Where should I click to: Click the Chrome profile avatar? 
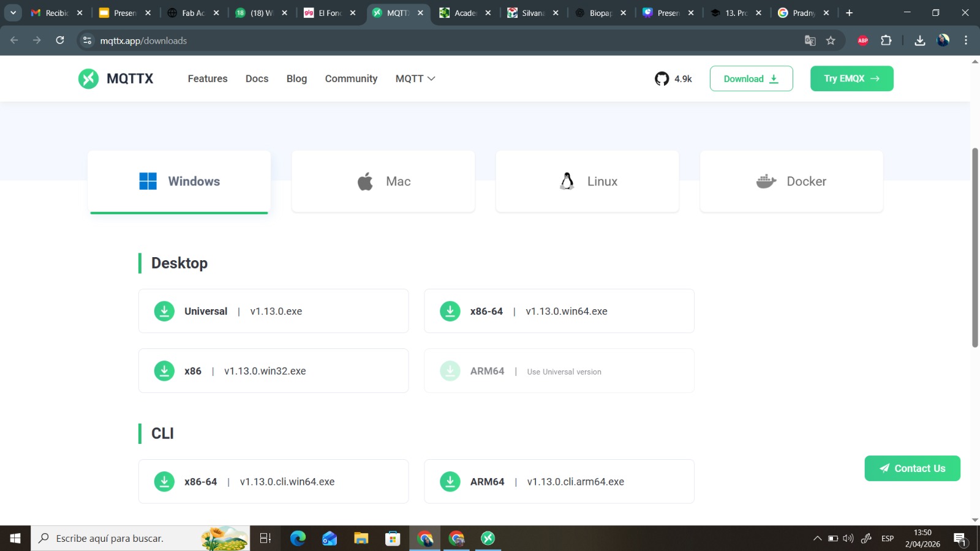point(943,40)
